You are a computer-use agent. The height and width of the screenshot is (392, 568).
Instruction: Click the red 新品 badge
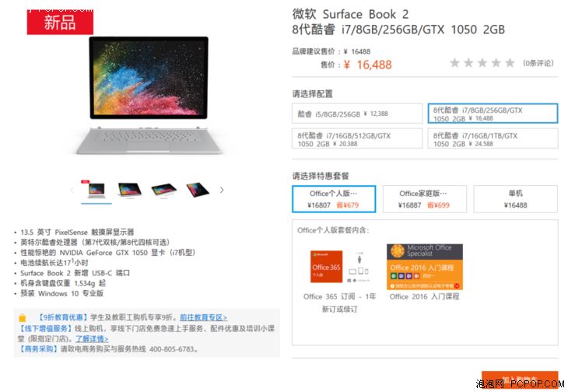tap(60, 23)
